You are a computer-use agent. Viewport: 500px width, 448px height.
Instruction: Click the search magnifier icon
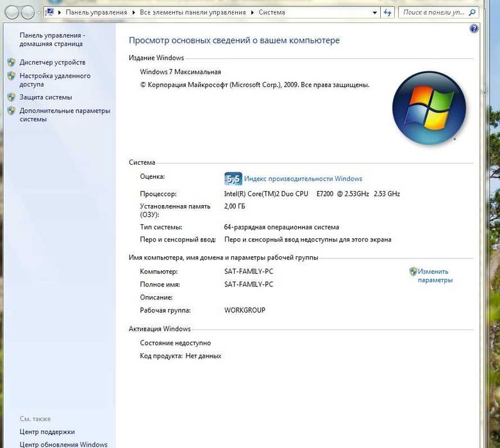pyautogui.click(x=472, y=12)
